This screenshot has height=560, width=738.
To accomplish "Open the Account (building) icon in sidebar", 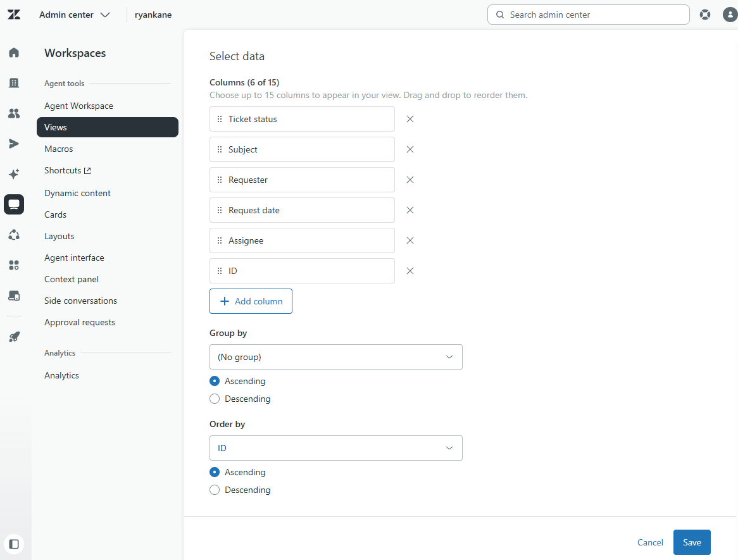I will point(14,82).
